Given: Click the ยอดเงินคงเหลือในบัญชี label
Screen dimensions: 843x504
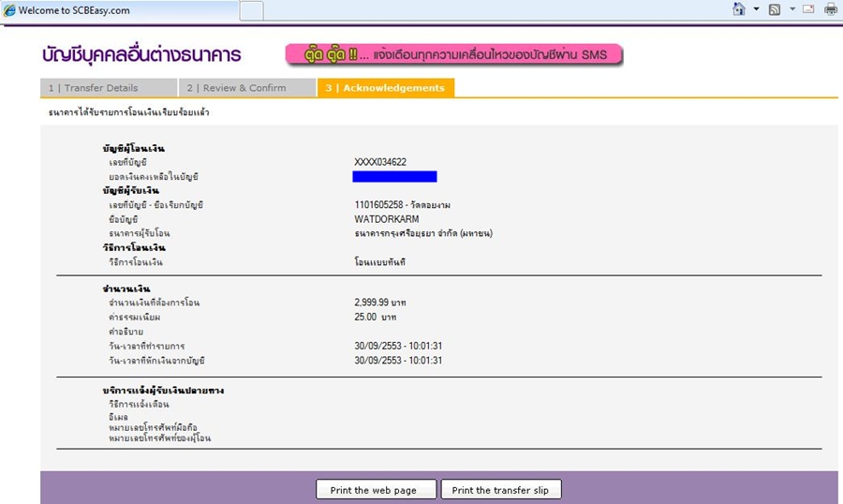Looking at the screenshot, I should 154,176.
